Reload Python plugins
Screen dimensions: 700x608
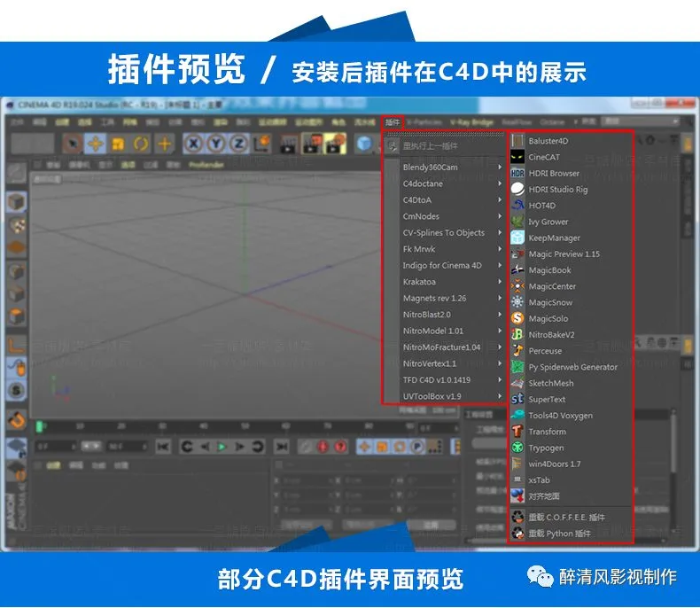pyautogui.click(x=571, y=534)
